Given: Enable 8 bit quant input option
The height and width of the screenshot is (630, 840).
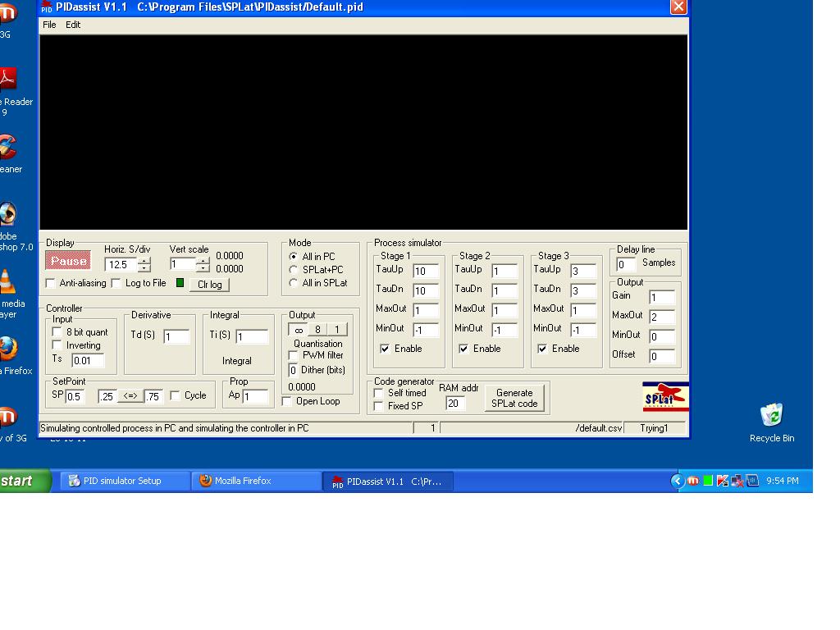Looking at the screenshot, I should (x=57, y=332).
